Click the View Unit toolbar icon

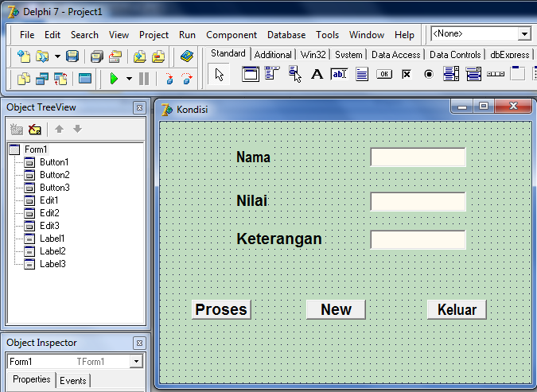pos(24,79)
